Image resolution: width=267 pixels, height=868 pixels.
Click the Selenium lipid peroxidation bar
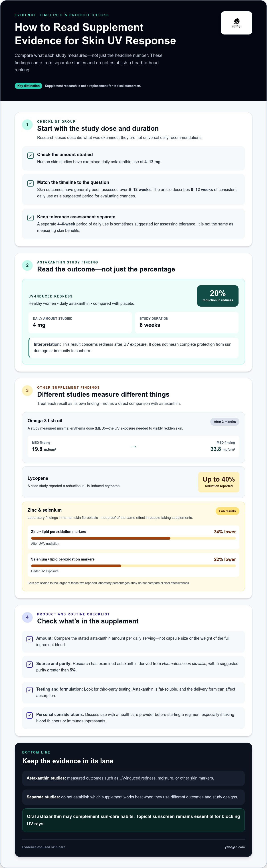click(133, 566)
